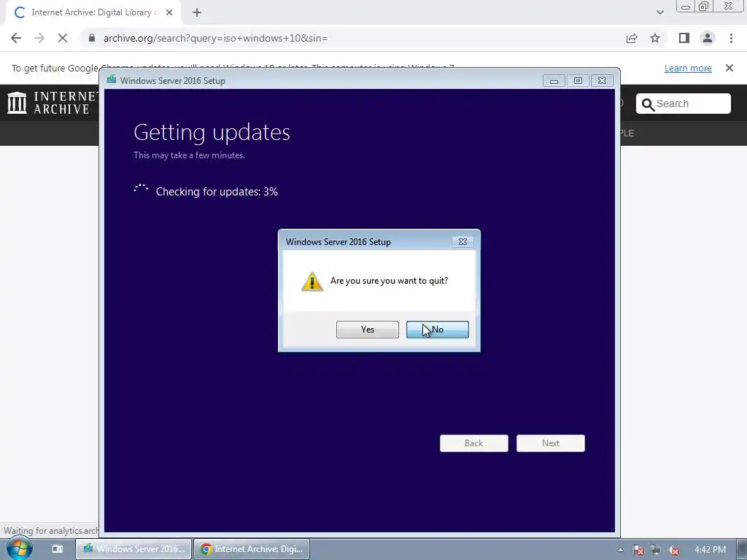Switch to Internet Archive Chrome taskbar item
This screenshot has height=560, width=747.
252,549
